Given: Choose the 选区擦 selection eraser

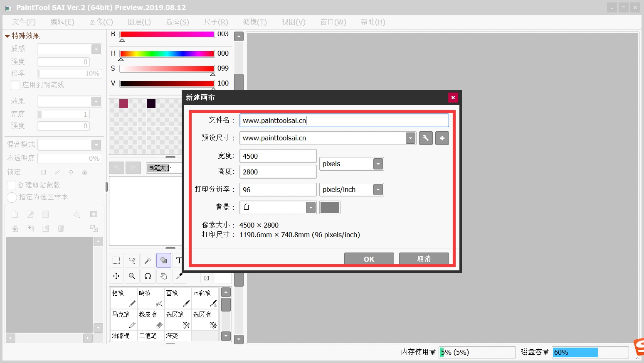Looking at the screenshot, I should coord(205,319).
